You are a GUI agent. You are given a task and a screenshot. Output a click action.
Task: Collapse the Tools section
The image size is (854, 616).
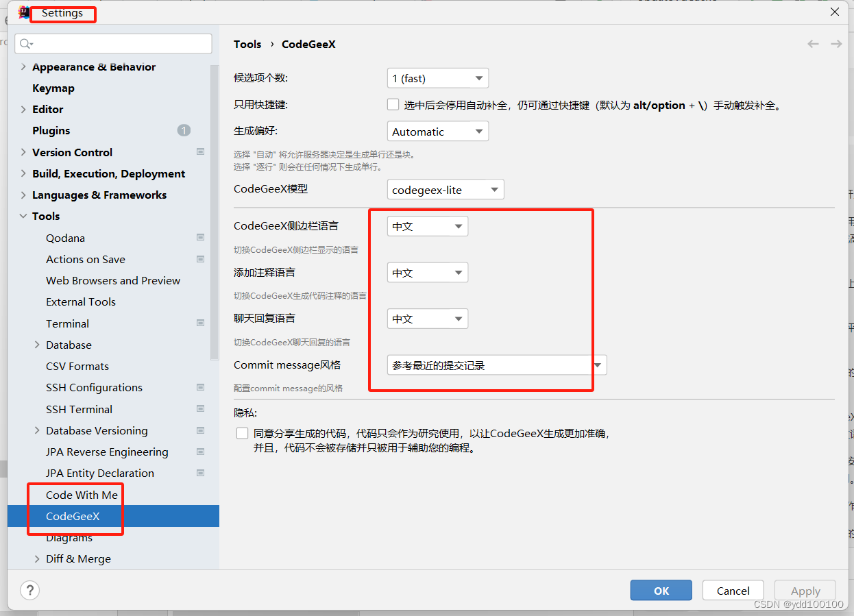point(24,216)
